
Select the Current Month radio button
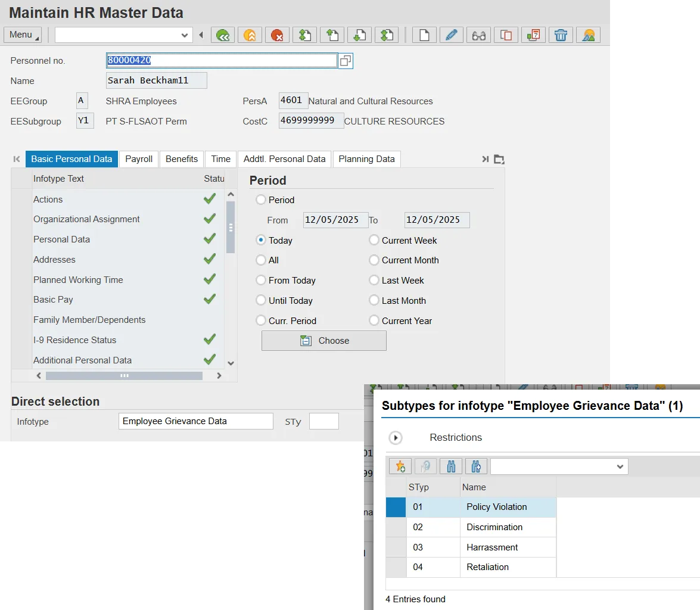pyautogui.click(x=374, y=260)
